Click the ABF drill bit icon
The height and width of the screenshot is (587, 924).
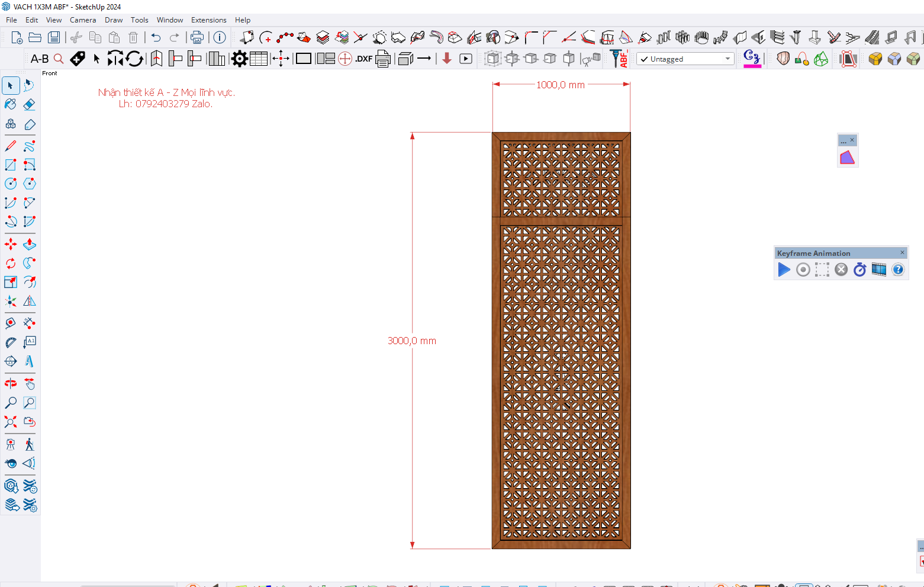tap(619, 59)
